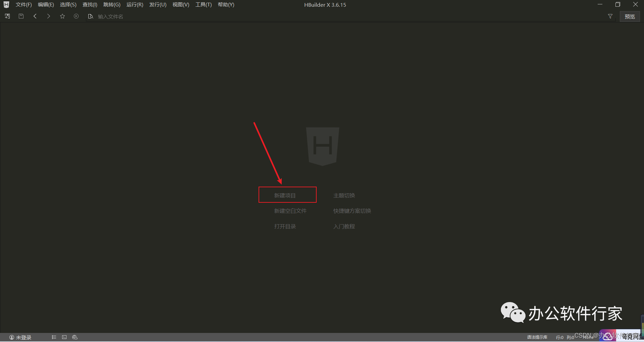Click the new file toolbar icon
644x342 pixels.
[x=7, y=16]
